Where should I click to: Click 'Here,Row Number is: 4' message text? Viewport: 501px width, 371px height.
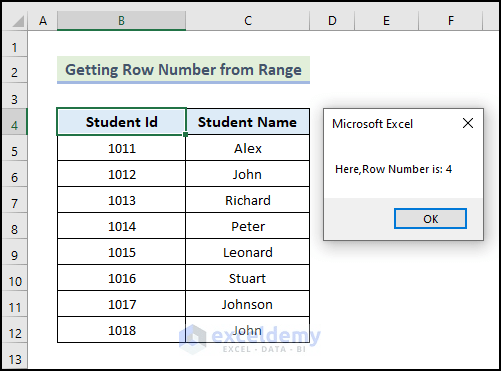(x=393, y=169)
